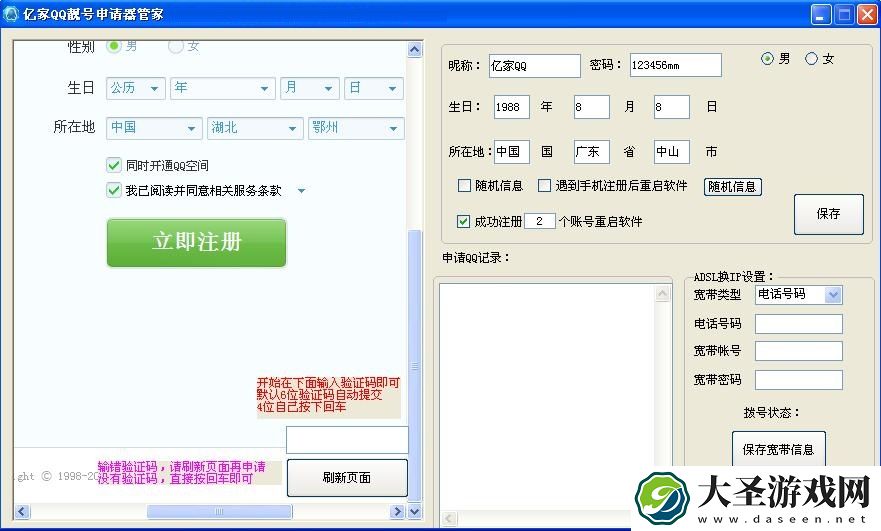Open the 中国 country dropdown
The image size is (881, 531).
pos(154,128)
